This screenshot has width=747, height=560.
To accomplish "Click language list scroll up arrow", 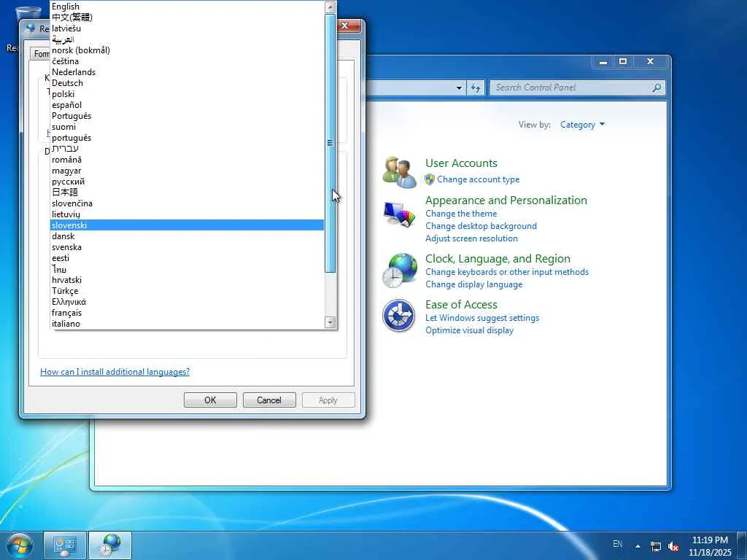I will tap(330, 6).
